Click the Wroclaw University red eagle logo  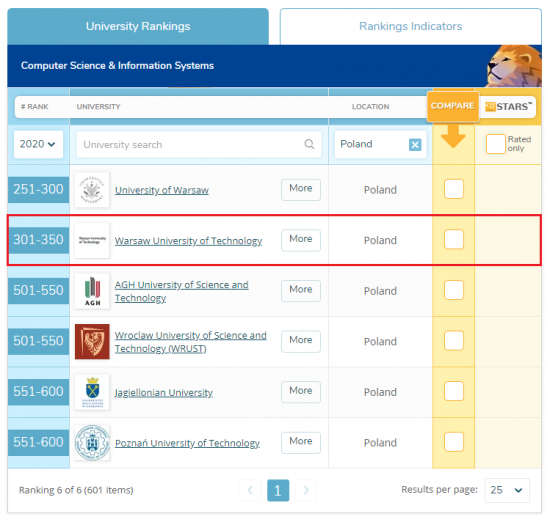pos(92,341)
